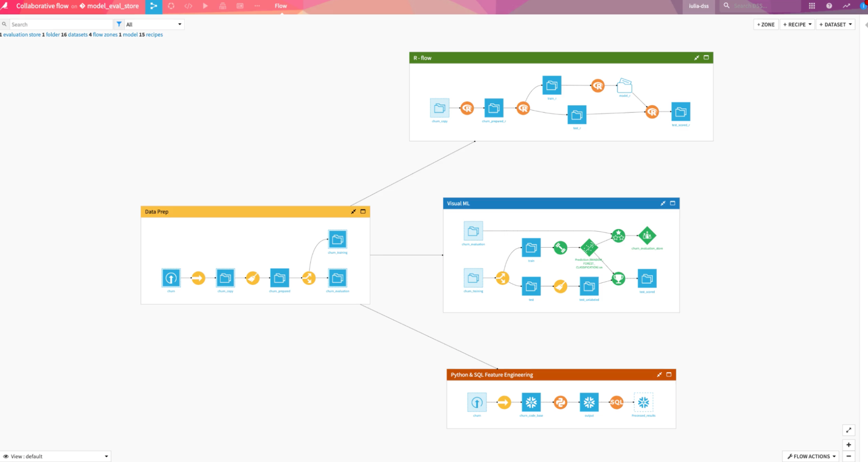
Task: Select the Flow tab in the header
Action: click(x=280, y=6)
